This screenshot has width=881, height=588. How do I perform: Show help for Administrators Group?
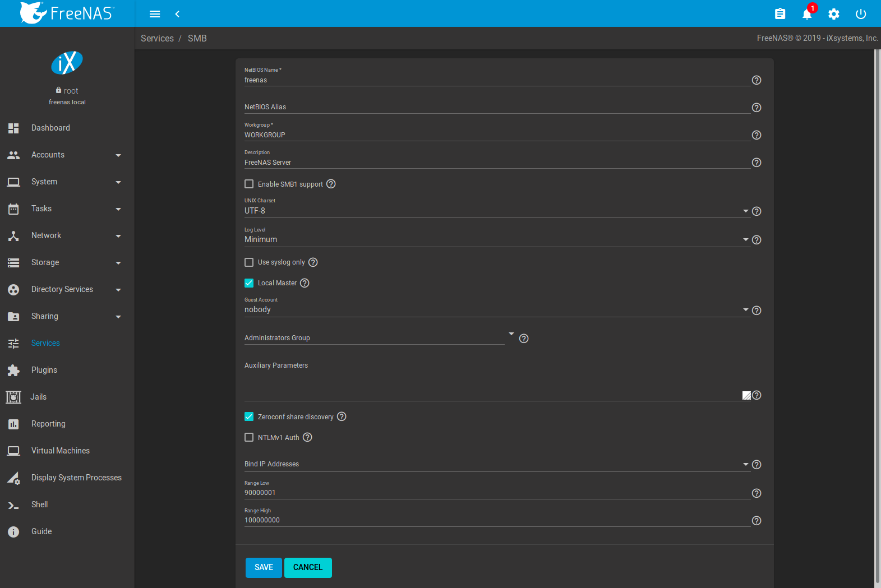pos(524,339)
